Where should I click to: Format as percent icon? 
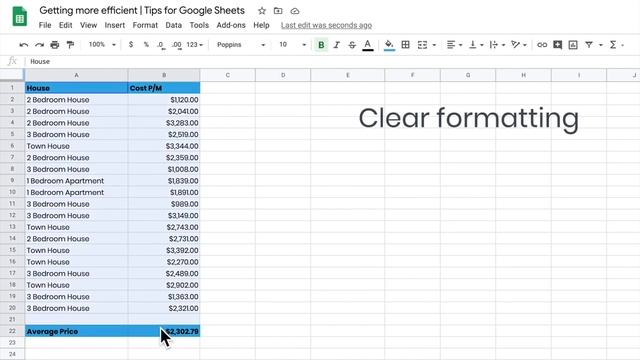coord(146,44)
